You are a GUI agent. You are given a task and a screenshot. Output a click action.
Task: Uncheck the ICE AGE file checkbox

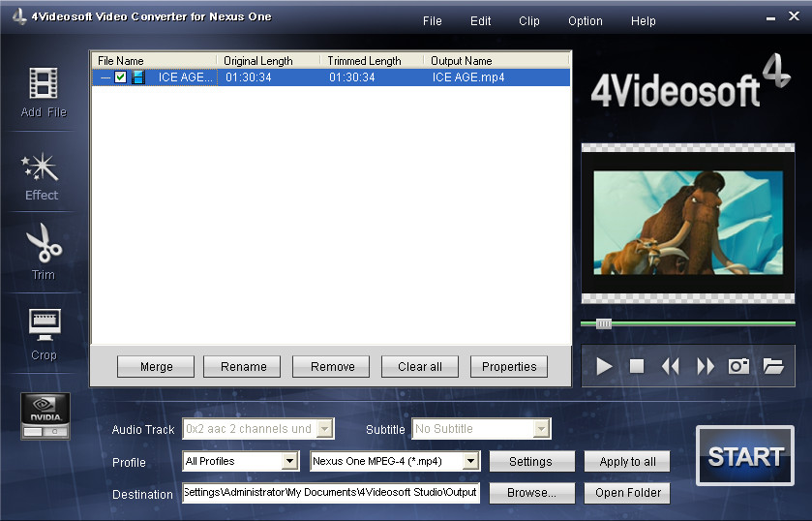pos(120,77)
